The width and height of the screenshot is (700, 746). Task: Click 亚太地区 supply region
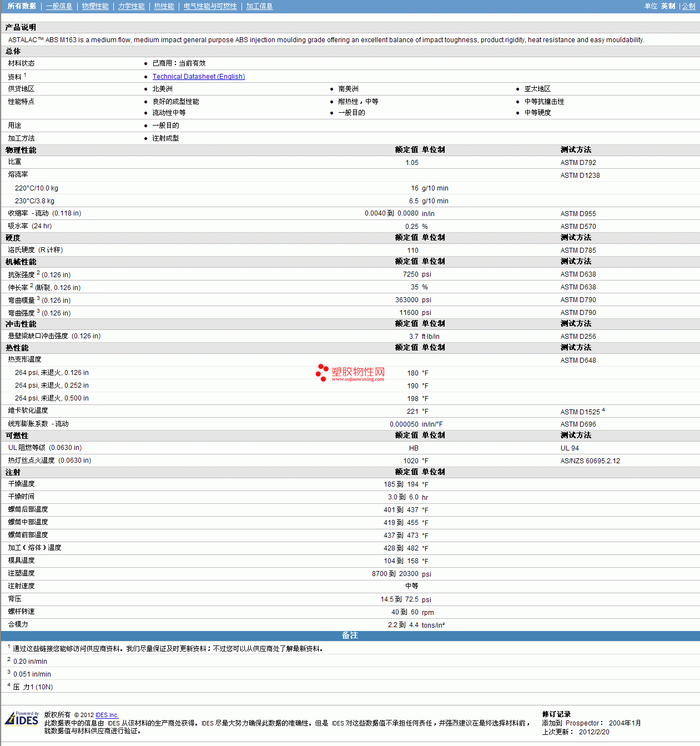(537, 89)
